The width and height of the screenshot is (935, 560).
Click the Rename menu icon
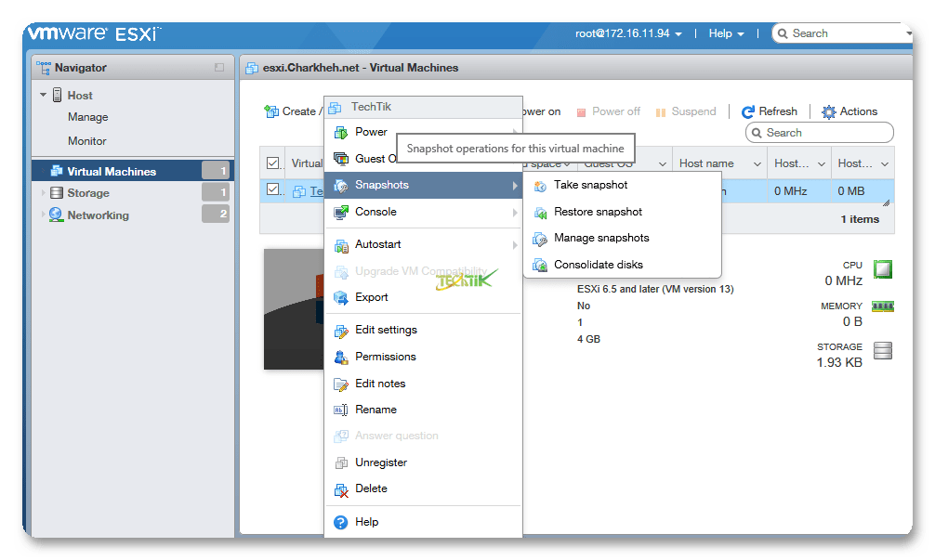click(340, 410)
